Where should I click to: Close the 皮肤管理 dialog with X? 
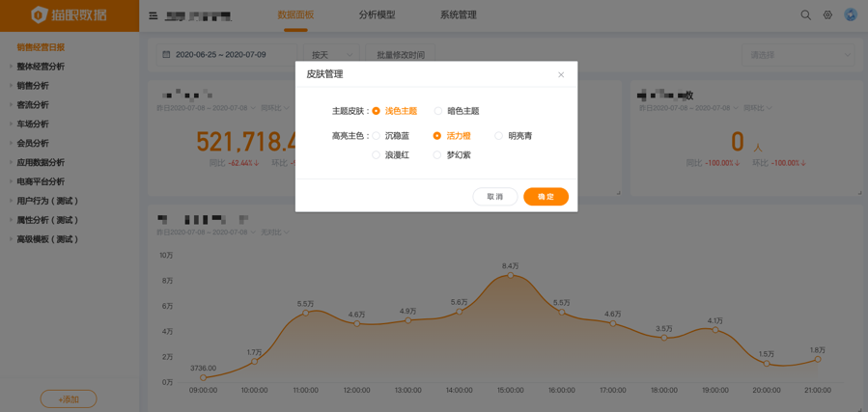coord(561,74)
